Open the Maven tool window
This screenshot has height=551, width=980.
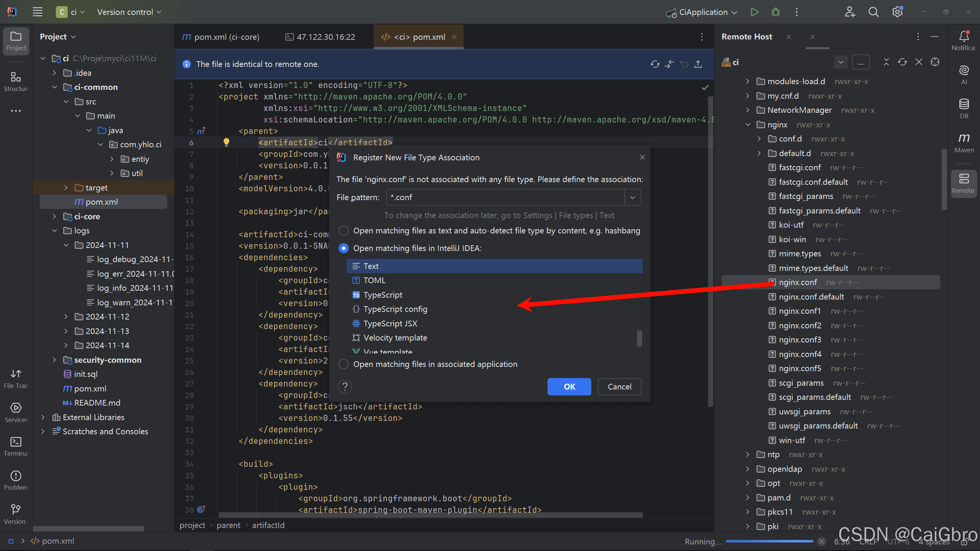point(964,142)
